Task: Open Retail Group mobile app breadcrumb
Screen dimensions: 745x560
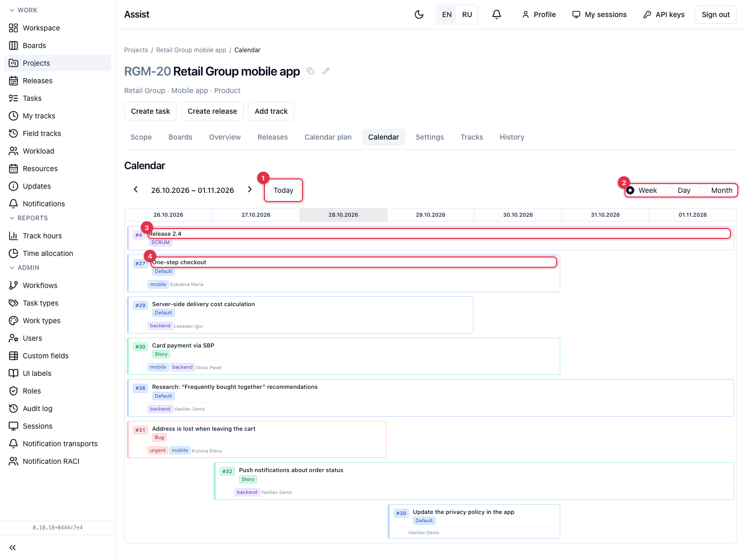Action: (x=191, y=50)
